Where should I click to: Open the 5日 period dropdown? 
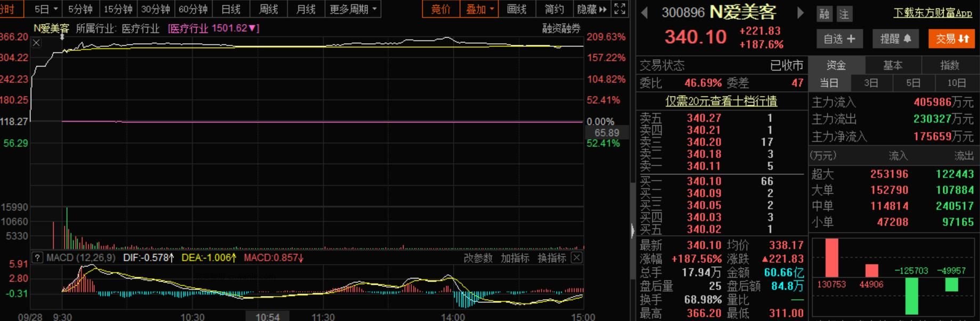46,9
